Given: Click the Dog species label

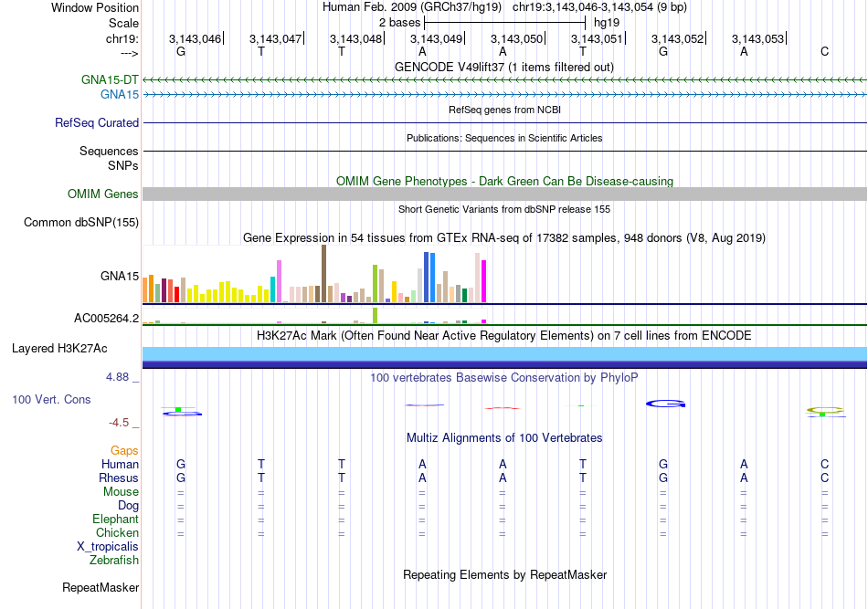Looking at the screenshot, I should coord(129,506).
